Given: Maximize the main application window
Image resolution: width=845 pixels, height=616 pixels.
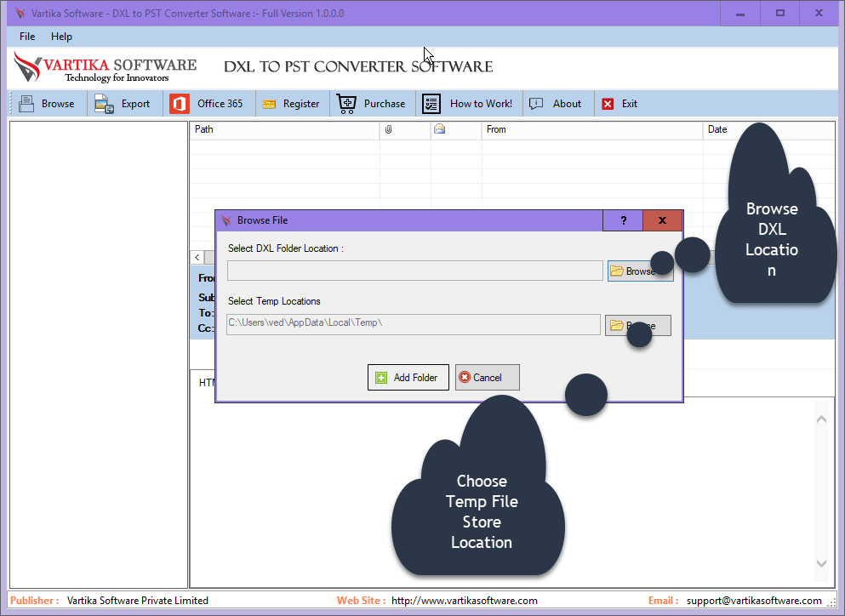Looking at the screenshot, I should click(779, 13).
